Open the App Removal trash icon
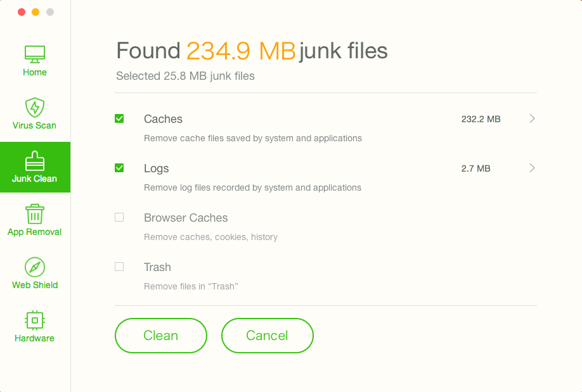Screen dimensions: 582x392 click(35, 214)
